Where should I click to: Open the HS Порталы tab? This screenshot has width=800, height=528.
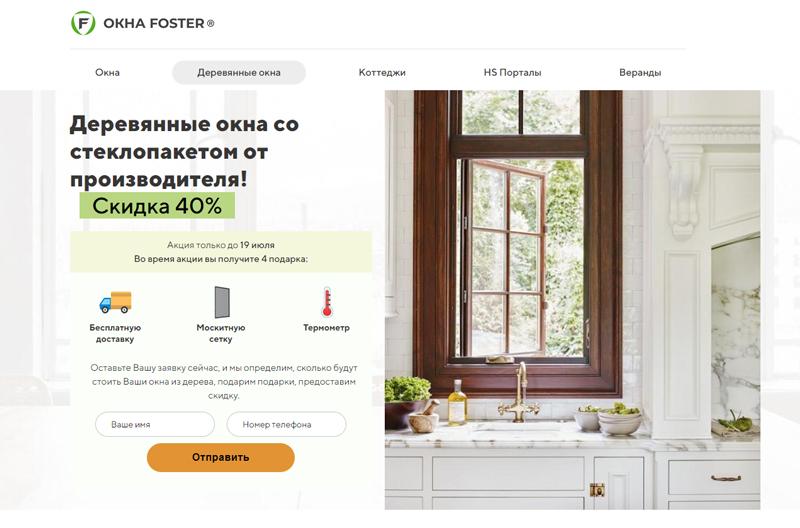click(x=512, y=72)
